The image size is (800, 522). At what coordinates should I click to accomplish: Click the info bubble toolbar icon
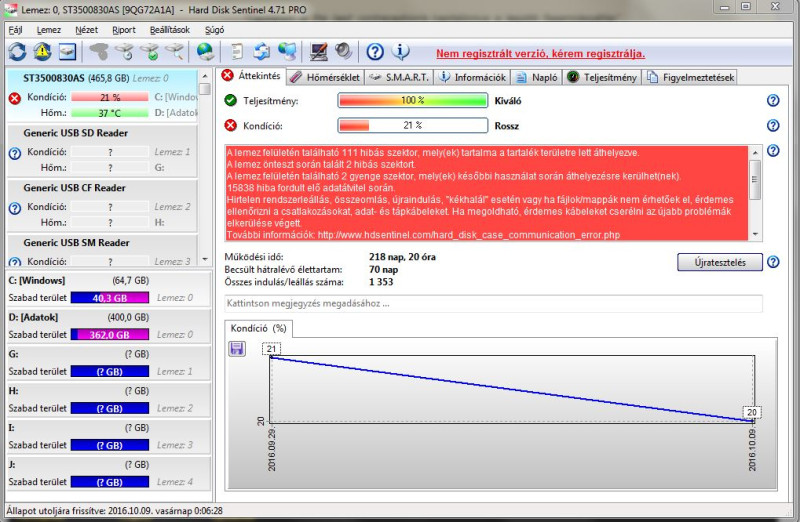click(401, 51)
